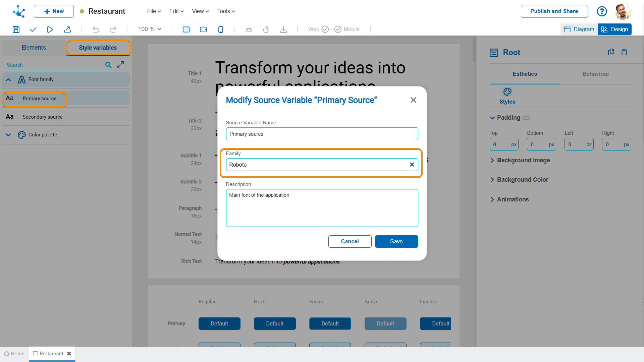
Task: Open the Tools menu
Action: (x=226, y=11)
